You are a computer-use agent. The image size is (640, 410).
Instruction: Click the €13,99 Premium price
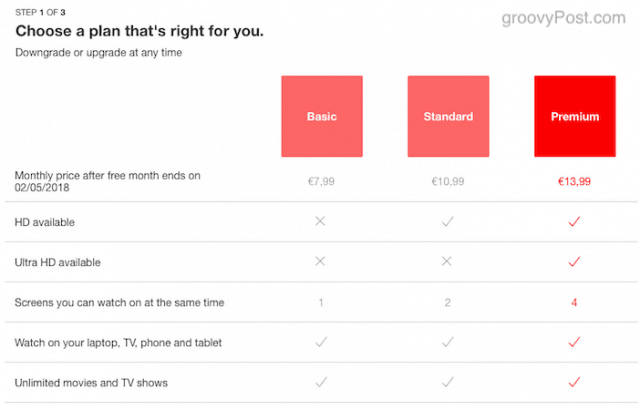click(x=574, y=182)
